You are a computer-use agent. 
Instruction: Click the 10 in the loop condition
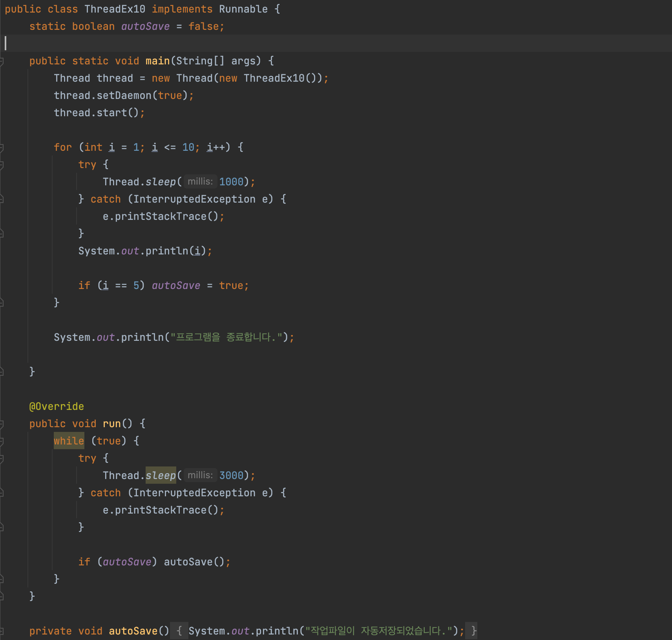pos(188,147)
